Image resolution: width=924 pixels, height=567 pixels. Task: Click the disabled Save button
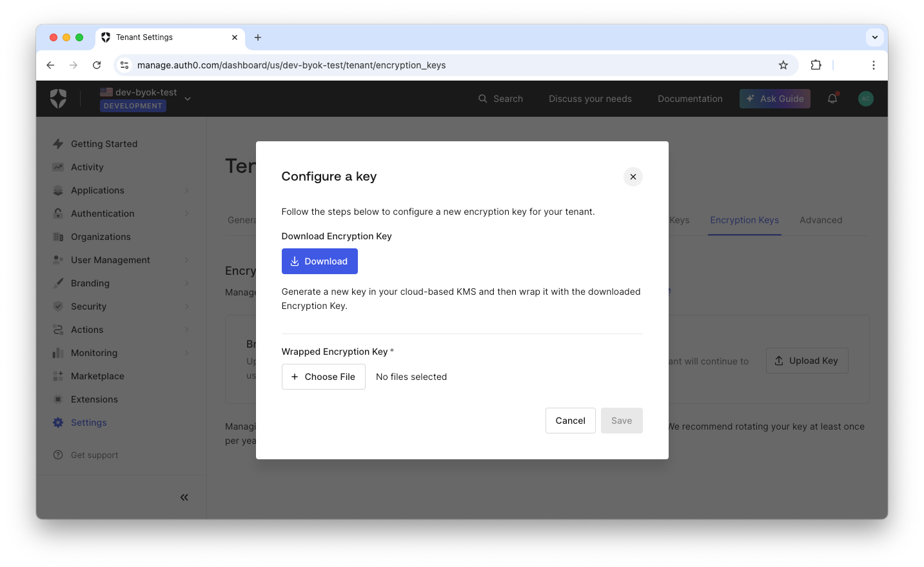click(622, 421)
